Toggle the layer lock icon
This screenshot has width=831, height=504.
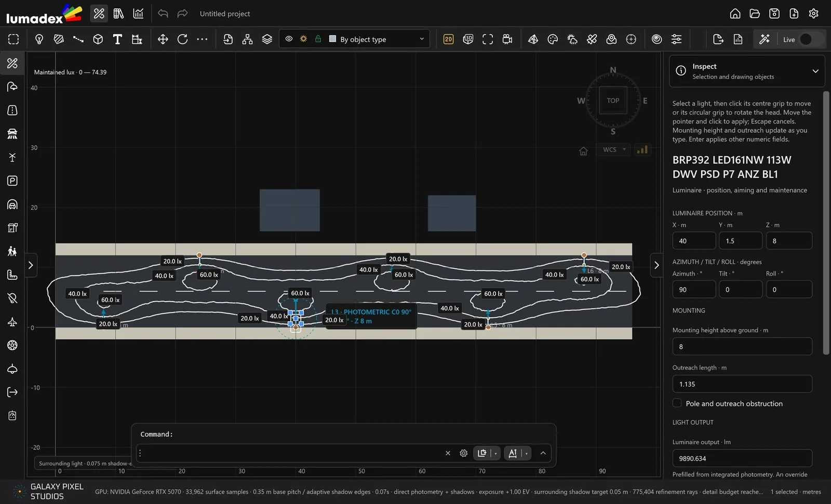pyautogui.click(x=318, y=39)
